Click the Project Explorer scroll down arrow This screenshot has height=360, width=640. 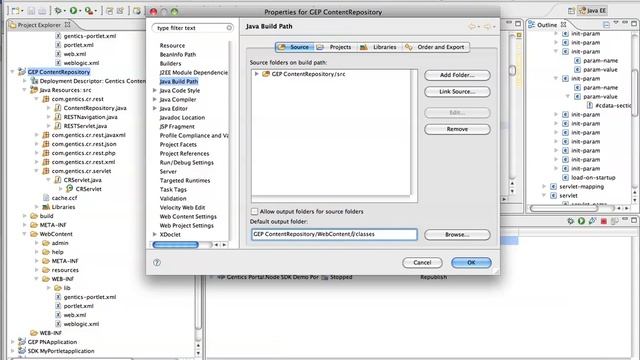pyautogui.click(x=198, y=353)
